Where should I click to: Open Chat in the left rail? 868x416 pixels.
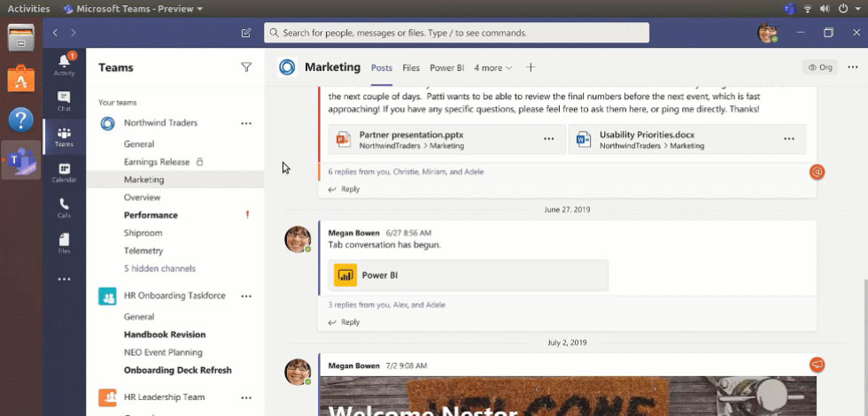(64, 101)
